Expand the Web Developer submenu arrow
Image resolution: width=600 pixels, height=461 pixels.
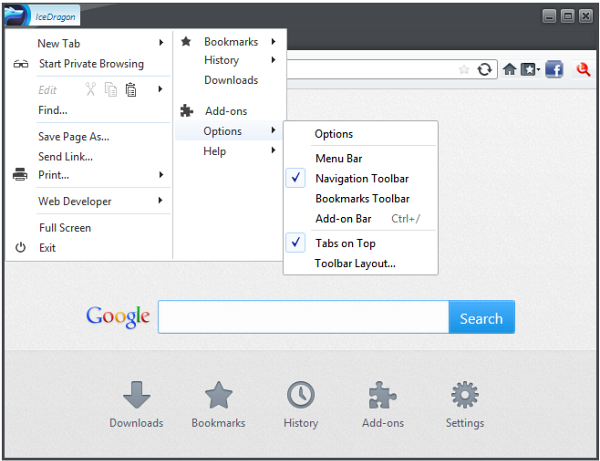tap(160, 200)
